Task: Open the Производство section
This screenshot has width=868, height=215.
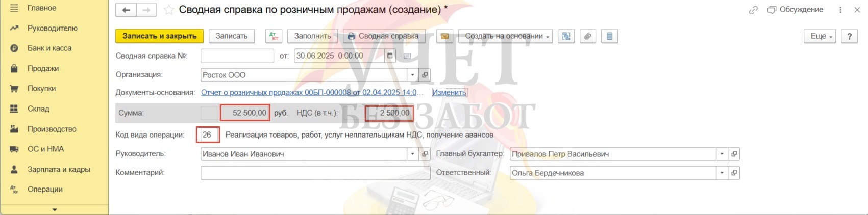Action: click(52, 129)
